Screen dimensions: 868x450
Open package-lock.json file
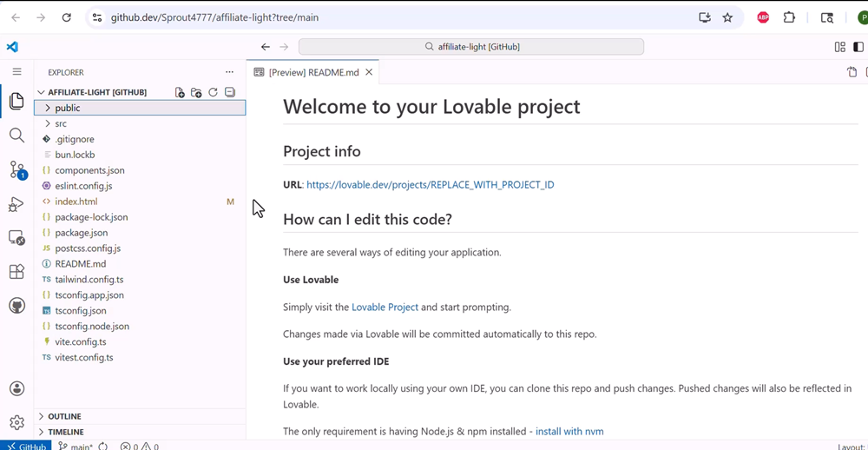point(140,217)
